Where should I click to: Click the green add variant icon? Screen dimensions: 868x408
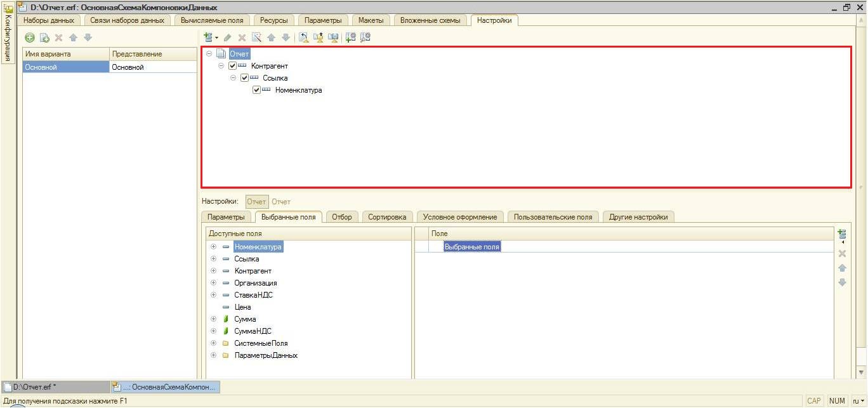30,38
